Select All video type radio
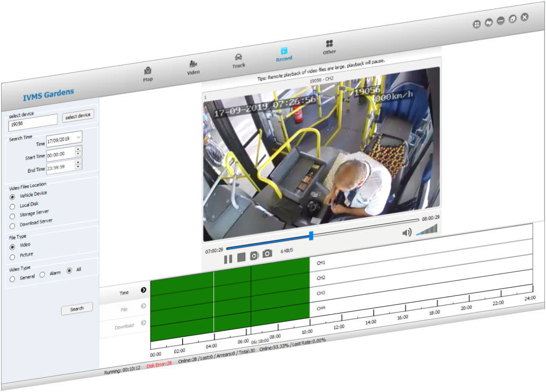Image resolution: width=546 pixels, height=392 pixels. tap(69, 270)
